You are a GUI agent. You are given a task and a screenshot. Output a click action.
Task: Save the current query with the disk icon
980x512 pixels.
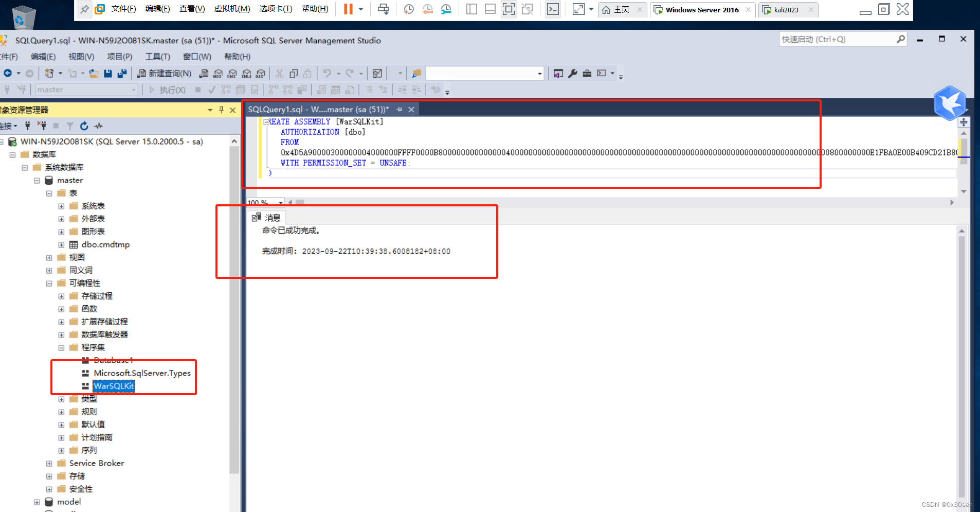[108, 74]
